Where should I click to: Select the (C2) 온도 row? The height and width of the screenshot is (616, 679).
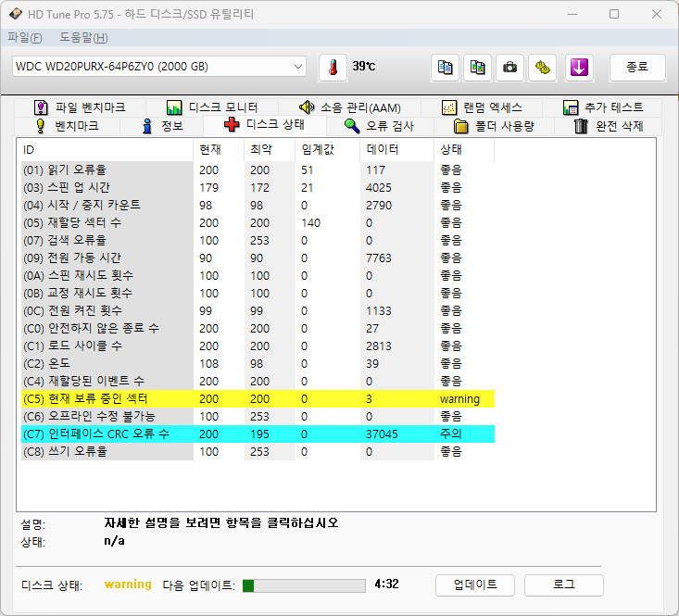(x=258, y=363)
